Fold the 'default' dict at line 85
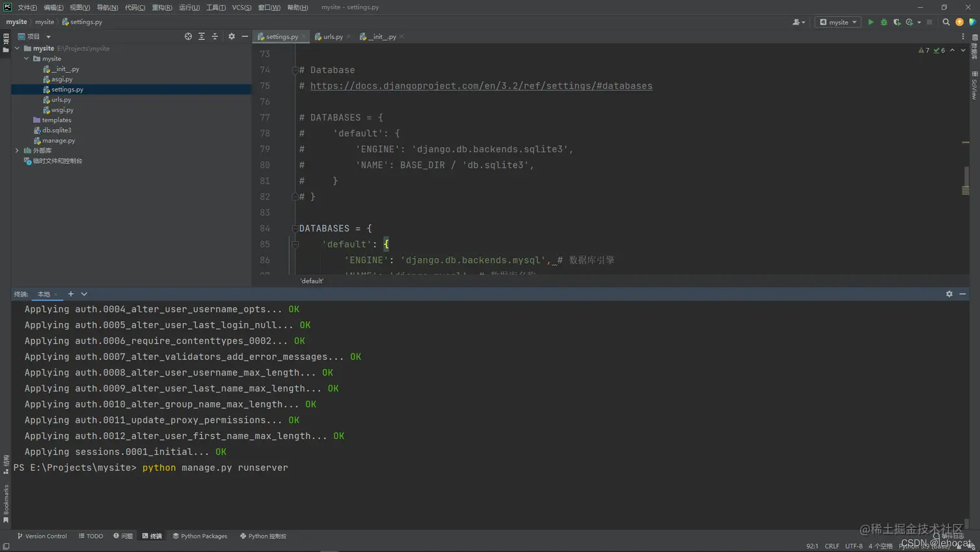980x552 pixels. point(295,245)
